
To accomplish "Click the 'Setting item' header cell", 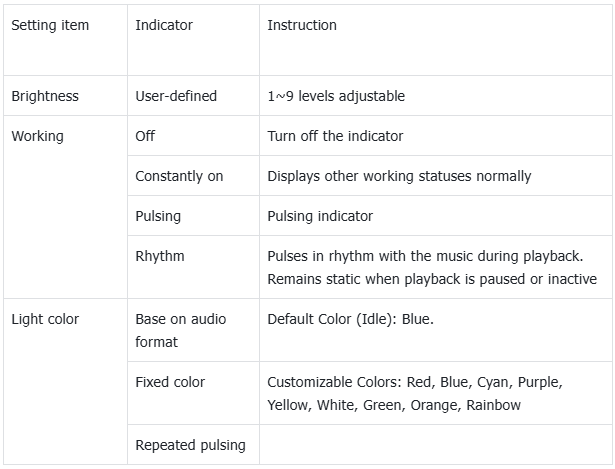I will [50, 25].
